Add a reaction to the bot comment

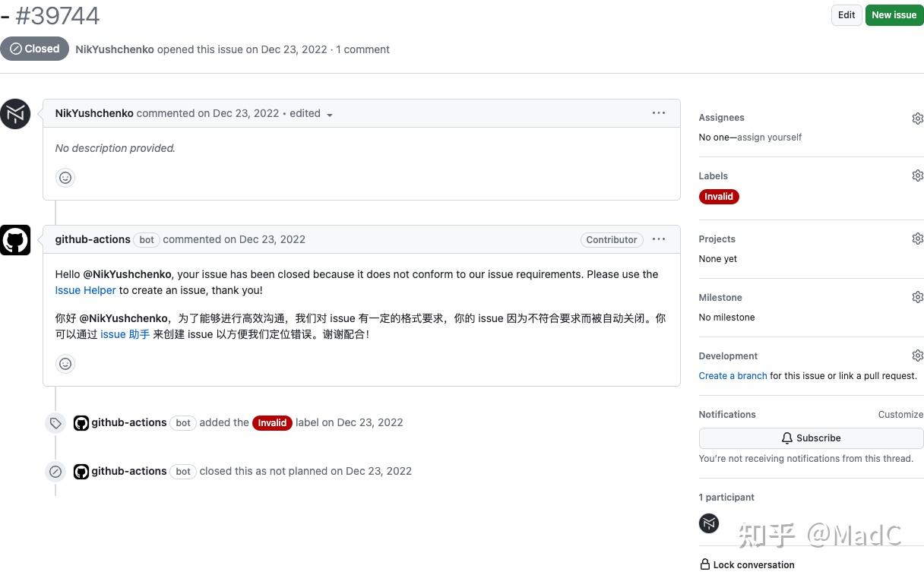pyautogui.click(x=65, y=363)
